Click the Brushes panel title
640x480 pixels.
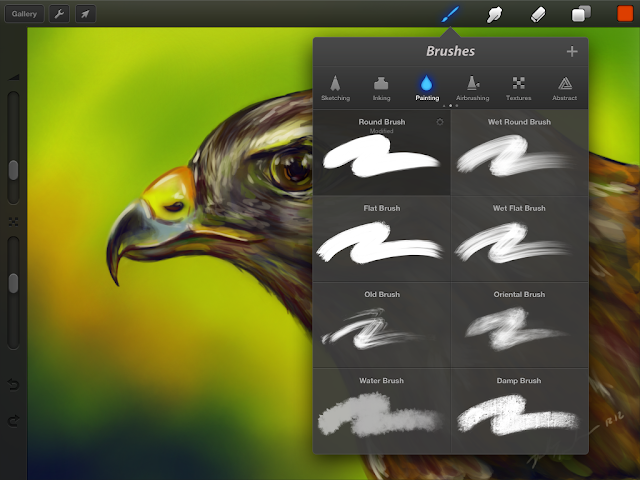(x=450, y=51)
